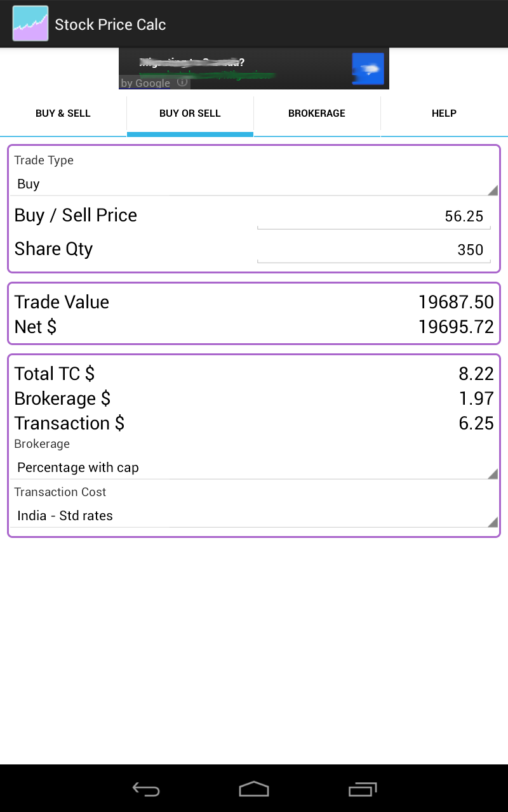The image size is (508, 812).
Task: Click the ad info icon
Action: coord(182,82)
